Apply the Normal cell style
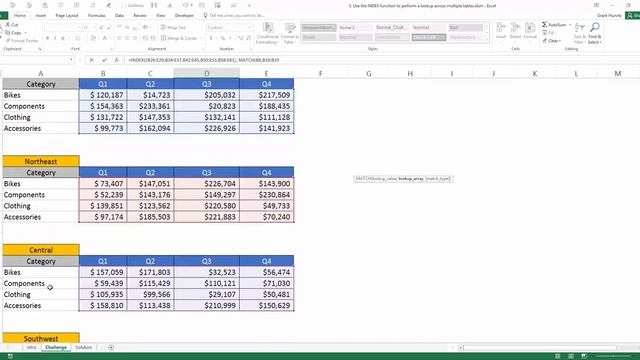640x360 pixels. coord(429,28)
